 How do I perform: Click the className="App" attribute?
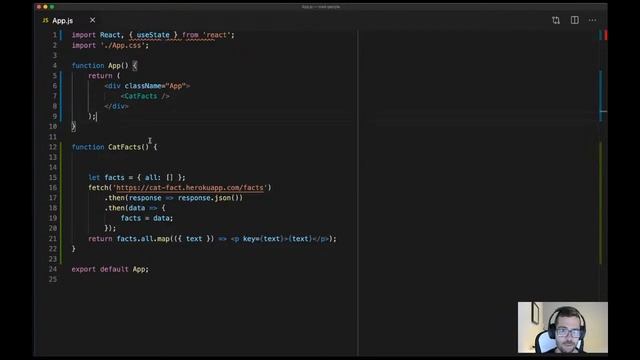click(155, 86)
